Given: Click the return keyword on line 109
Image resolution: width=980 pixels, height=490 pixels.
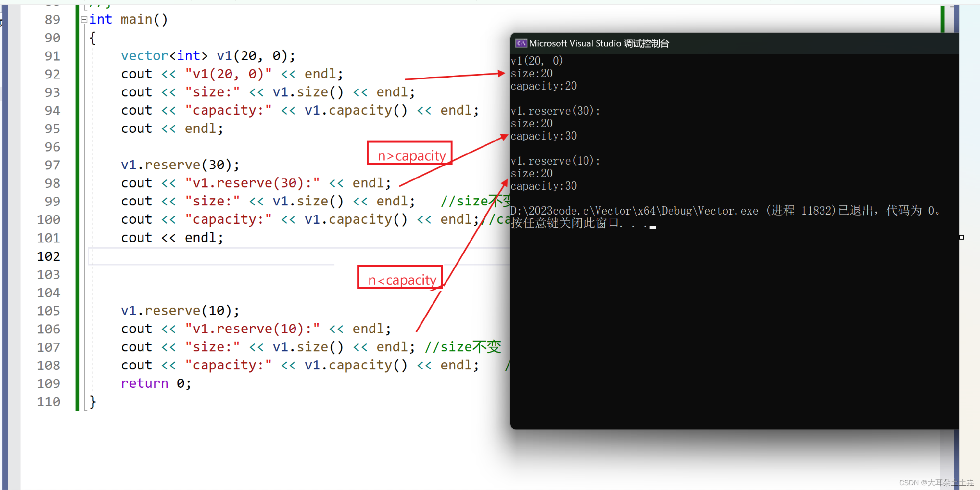Looking at the screenshot, I should click(x=144, y=383).
